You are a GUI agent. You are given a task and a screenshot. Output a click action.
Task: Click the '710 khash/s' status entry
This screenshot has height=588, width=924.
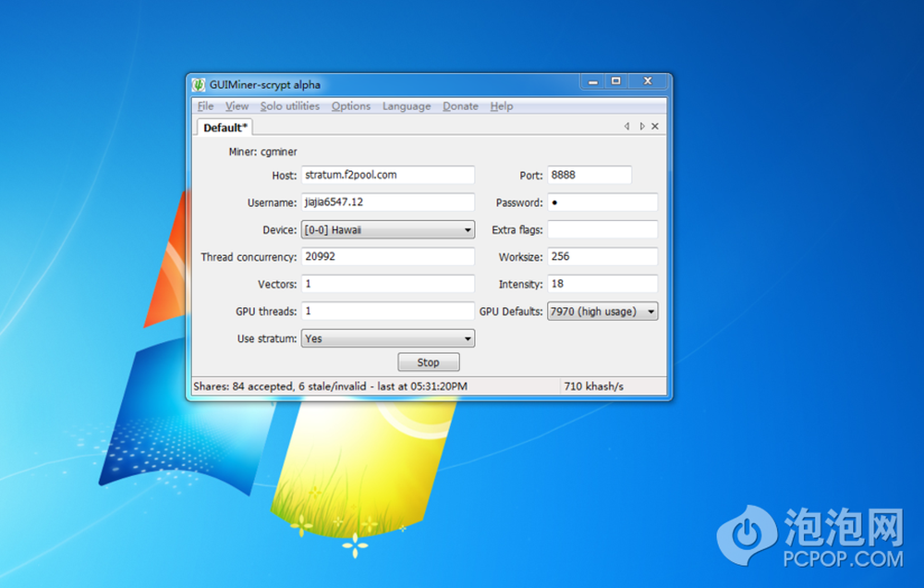coord(593,386)
